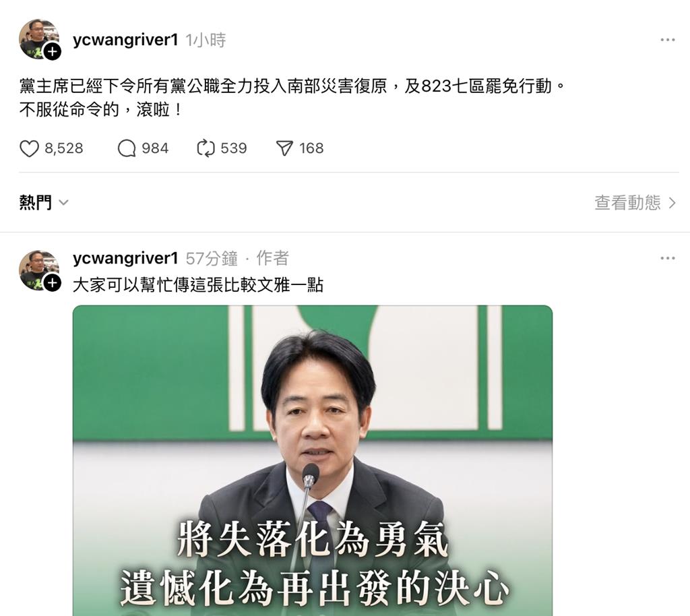Open replies via the comment bubble icon
This screenshot has height=616, width=690.
[x=126, y=148]
